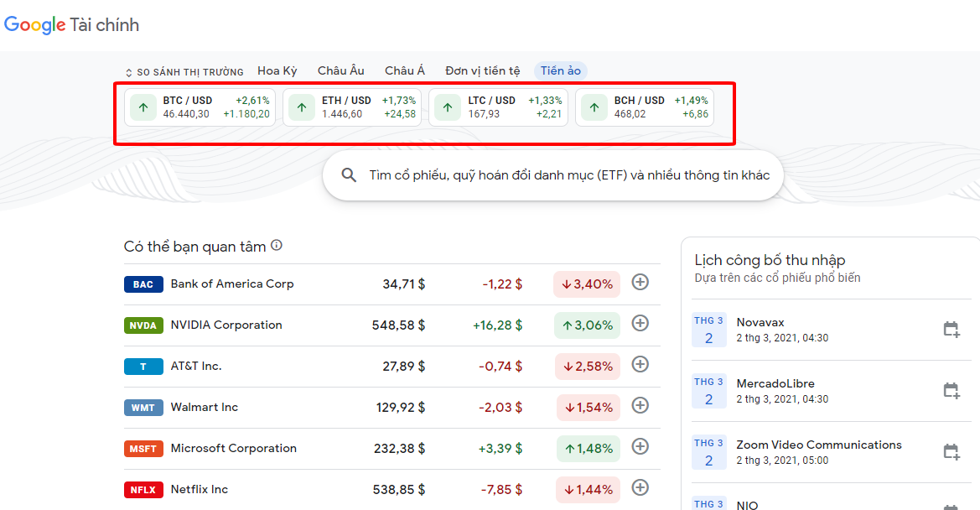Click Microsoft 1,48% change badge
This screenshot has width=980, height=510.
[589, 449]
